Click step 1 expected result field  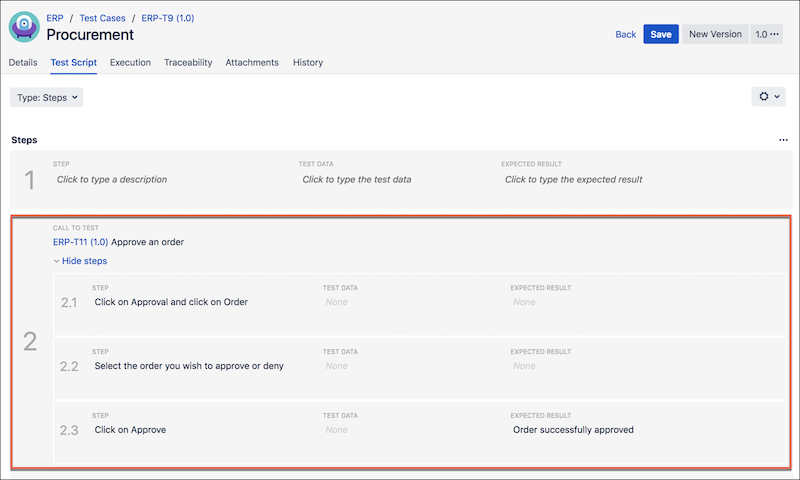(x=573, y=180)
